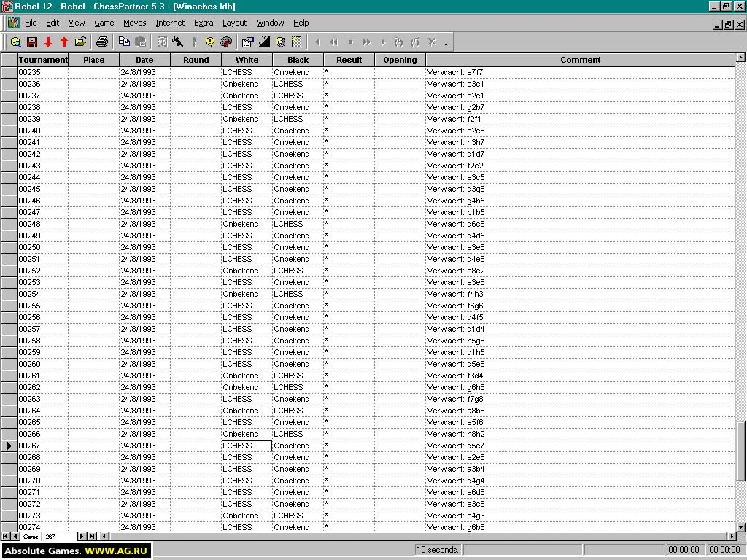Click the running man toolbar icon

(178, 42)
